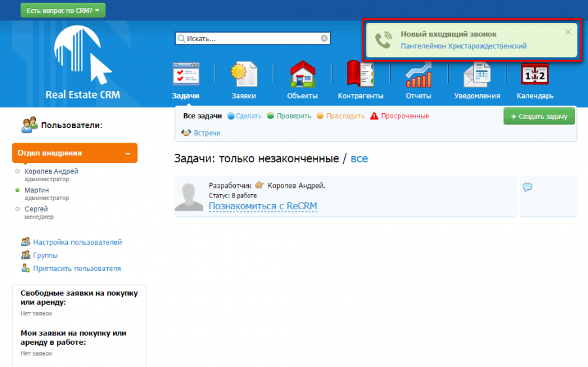Click the Контрагенты menu label
The height and width of the screenshot is (367, 588).
tap(361, 96)
